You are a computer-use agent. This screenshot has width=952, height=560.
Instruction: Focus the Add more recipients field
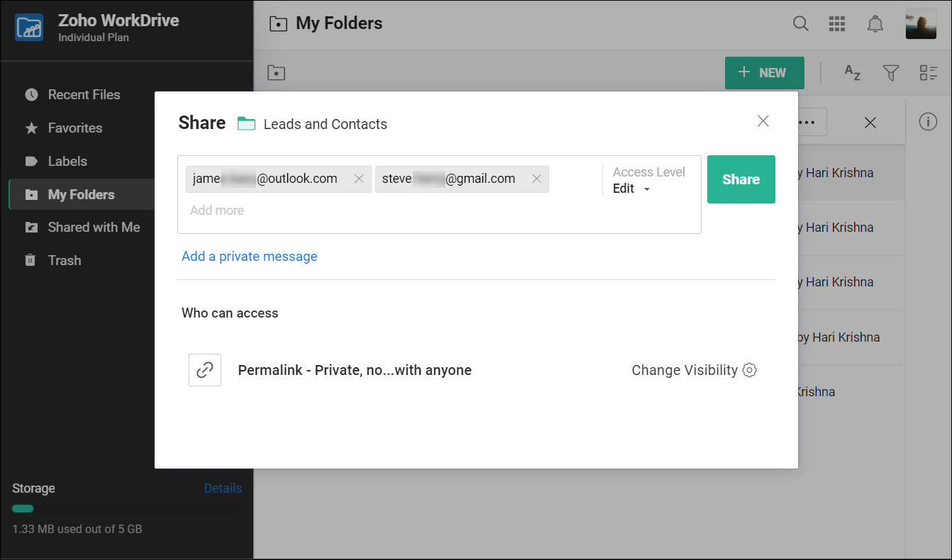[217, 211]
